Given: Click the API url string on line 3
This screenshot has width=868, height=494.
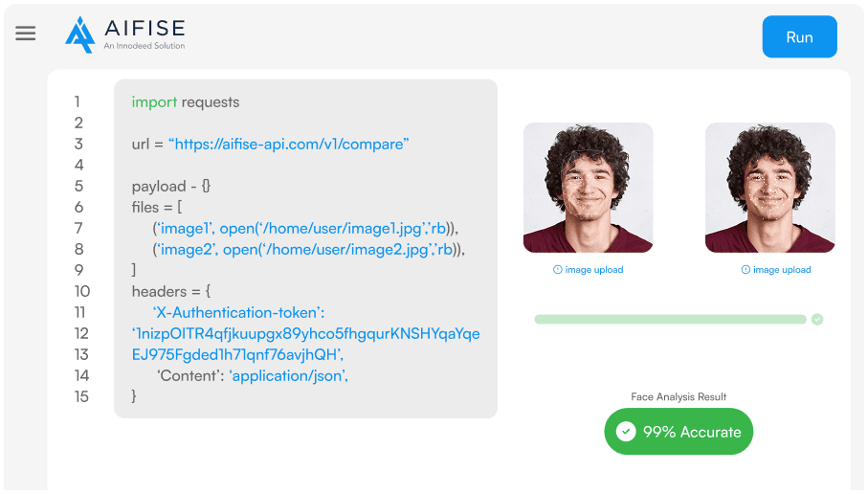Looking at the screenshot, I should click(288, 144).
